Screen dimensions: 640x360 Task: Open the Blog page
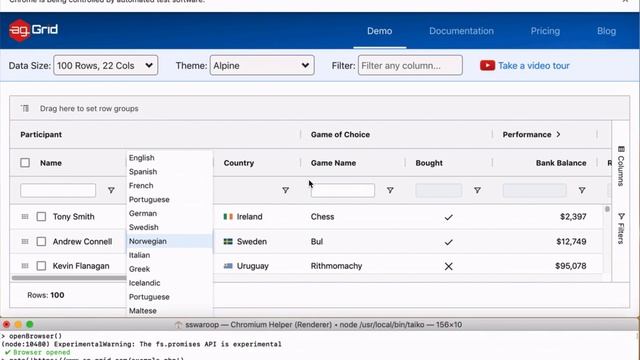pos(607,31)
